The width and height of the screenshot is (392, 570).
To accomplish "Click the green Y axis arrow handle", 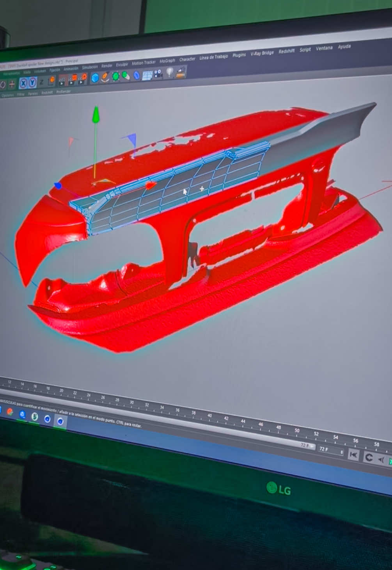I will click(96, 115).
